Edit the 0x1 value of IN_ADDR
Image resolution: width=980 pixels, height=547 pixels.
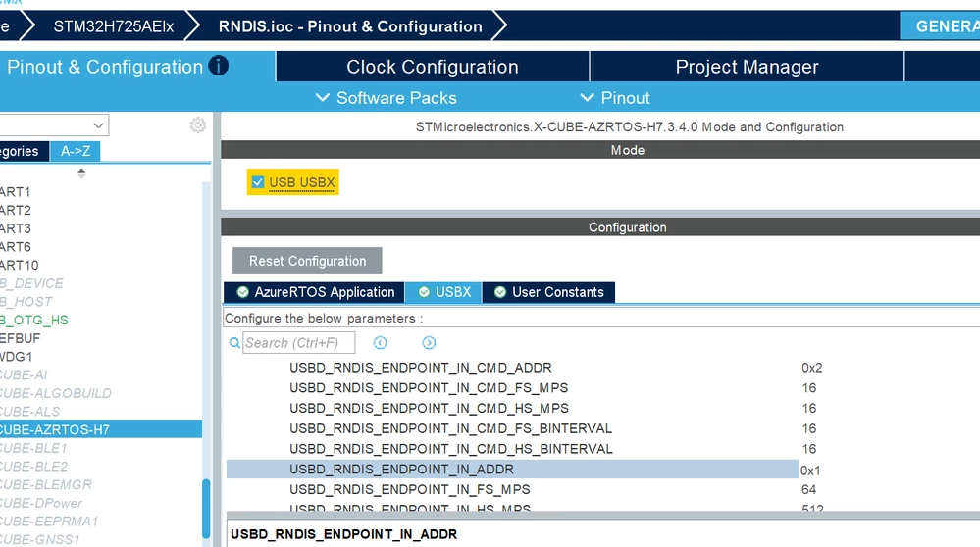[x=810, y=471]
